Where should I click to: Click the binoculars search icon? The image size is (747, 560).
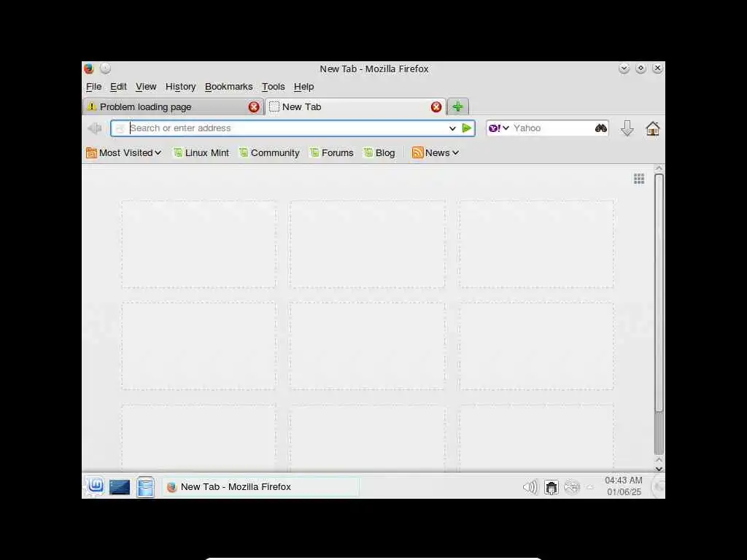click(601, 128)
